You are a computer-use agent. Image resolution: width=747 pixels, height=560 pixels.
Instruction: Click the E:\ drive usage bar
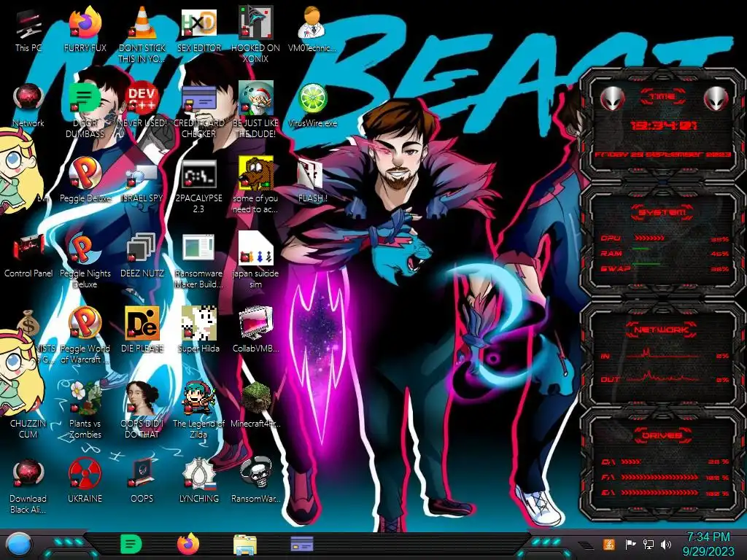point(660,493)
